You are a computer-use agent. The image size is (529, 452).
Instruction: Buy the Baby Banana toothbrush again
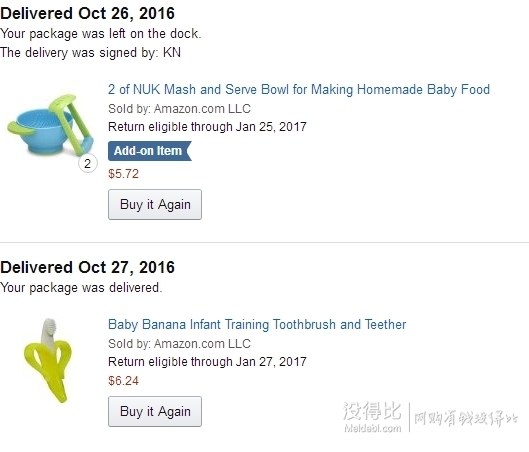click(x=155, y=412)
